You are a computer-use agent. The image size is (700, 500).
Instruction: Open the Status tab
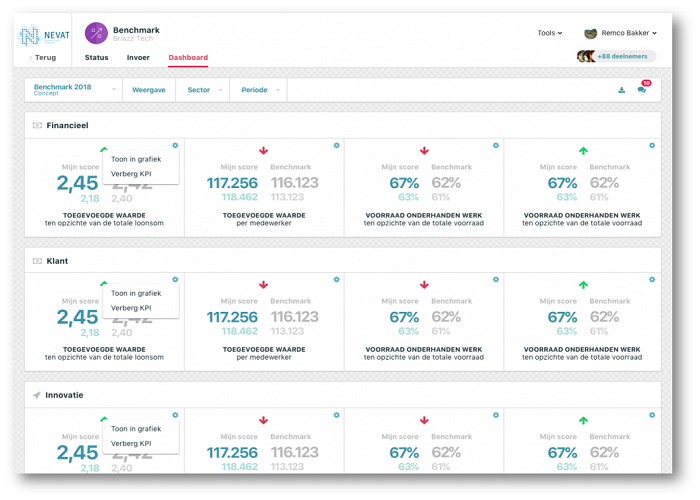96,58
